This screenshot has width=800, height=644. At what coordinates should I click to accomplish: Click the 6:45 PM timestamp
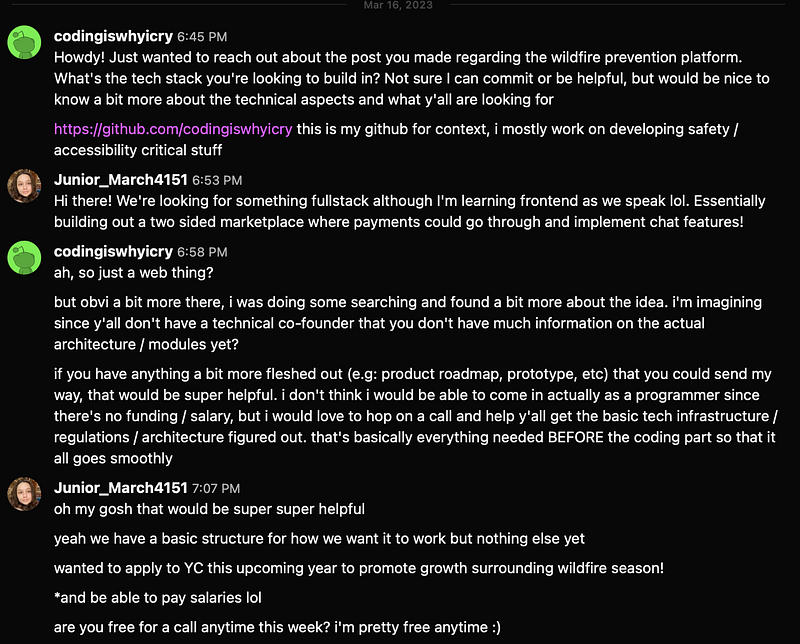tap(202, 37)
